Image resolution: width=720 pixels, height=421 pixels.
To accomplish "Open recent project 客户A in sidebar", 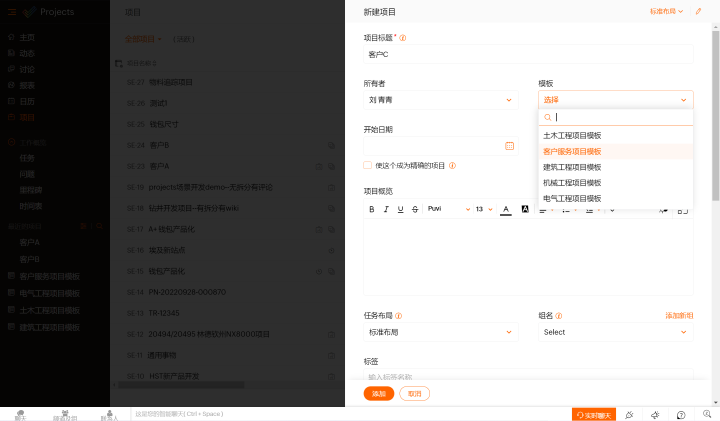I will point(29,242).
